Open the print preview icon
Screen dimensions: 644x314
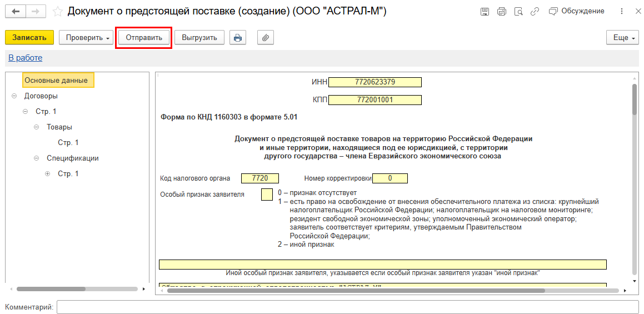tap(518, 11)
